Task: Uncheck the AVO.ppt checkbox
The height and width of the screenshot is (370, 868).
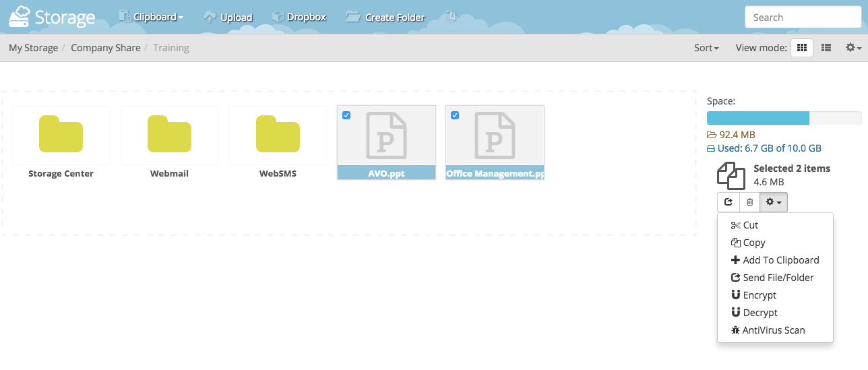Action: coord(346,115)
